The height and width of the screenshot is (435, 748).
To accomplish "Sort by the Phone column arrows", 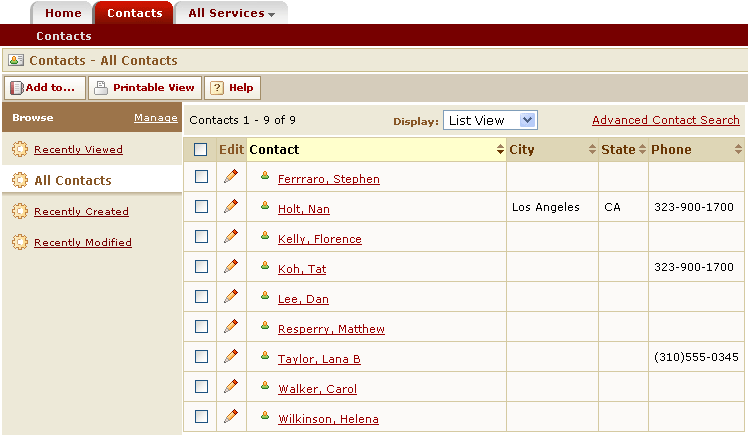I will click(x=738, y=149).
